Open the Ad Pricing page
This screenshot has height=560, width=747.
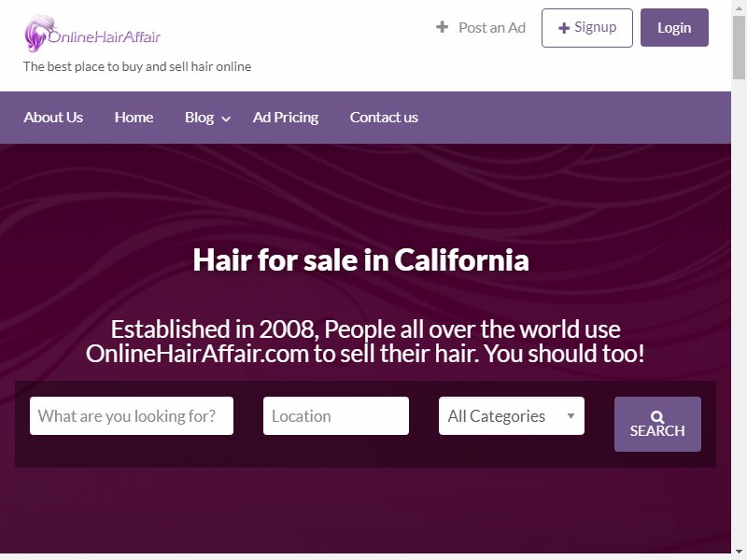coord(286,118)
